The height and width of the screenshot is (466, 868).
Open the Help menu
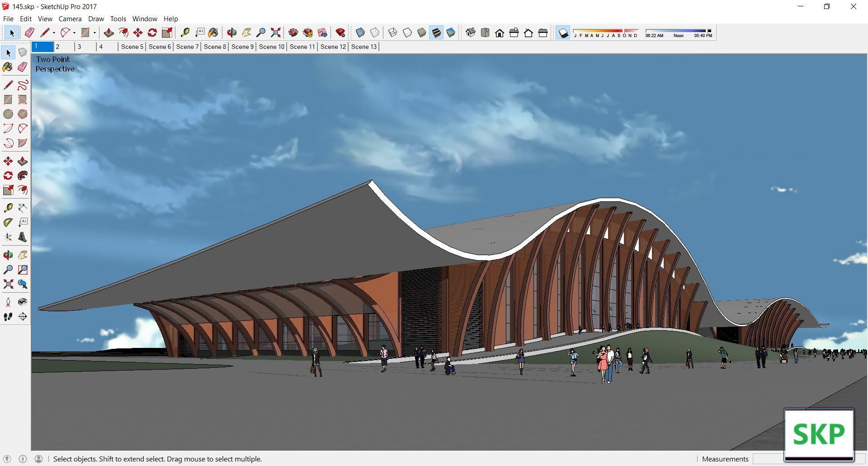(170, 19)
